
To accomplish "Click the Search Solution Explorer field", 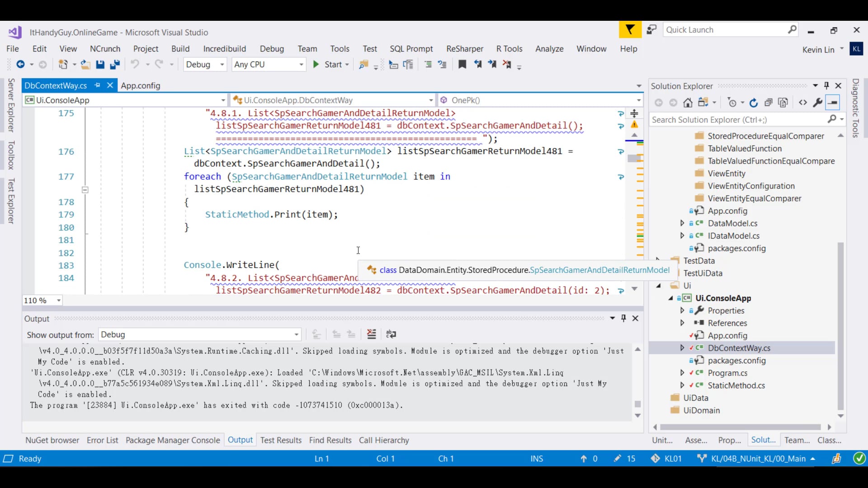I will (x=738, y=120).
